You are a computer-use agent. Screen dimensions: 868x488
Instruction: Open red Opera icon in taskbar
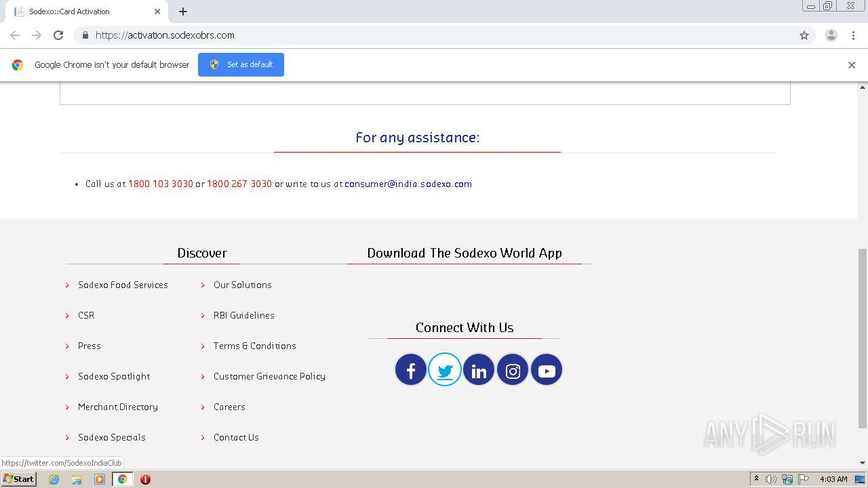[x=145, y=479]
